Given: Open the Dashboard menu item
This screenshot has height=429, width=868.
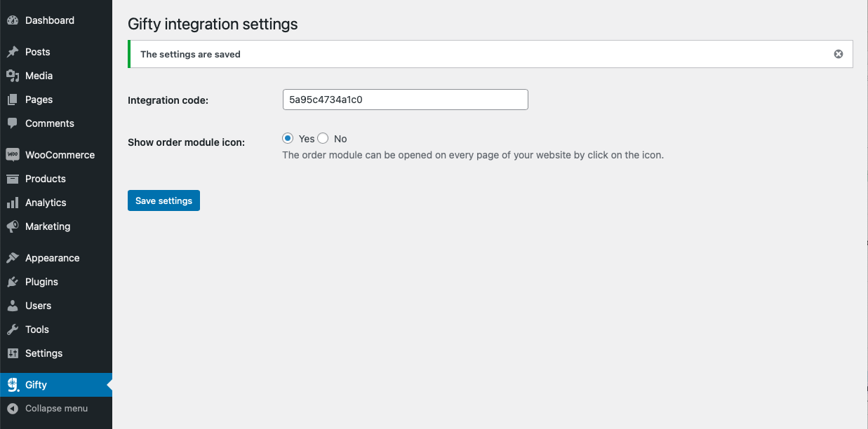Looking at the screenshot, I should 50,20.
